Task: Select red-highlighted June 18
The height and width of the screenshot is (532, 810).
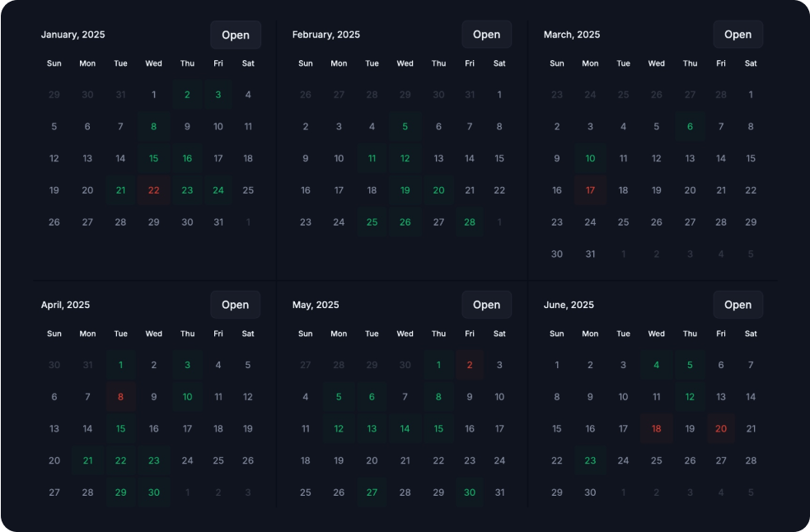Action: 657,429
